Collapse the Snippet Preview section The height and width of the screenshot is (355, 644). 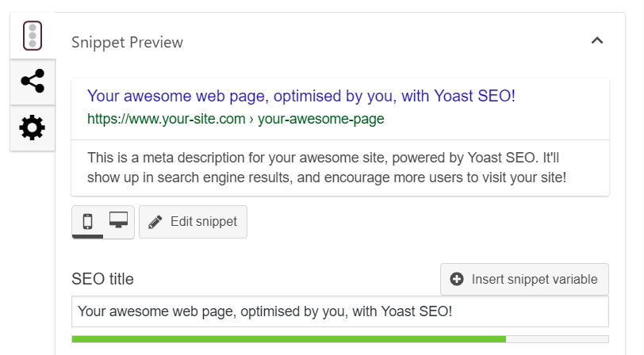coord(597,40)
